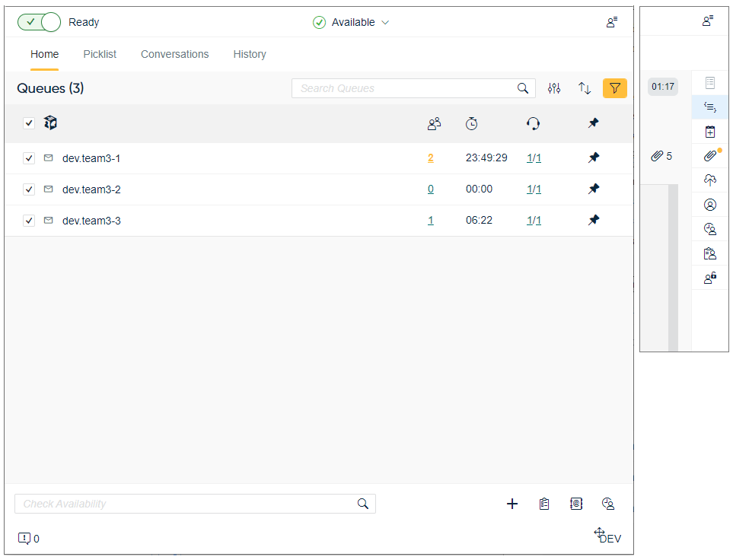Open the paperclip attachments icon in sidebar
This screenshot has width=733, height=560.
point(710,156)
